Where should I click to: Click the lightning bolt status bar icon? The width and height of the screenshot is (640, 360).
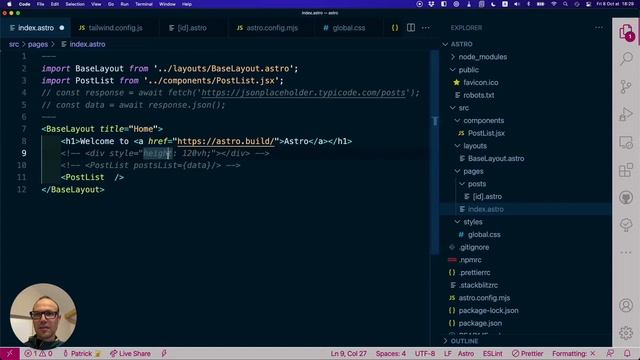pos(164,353)
